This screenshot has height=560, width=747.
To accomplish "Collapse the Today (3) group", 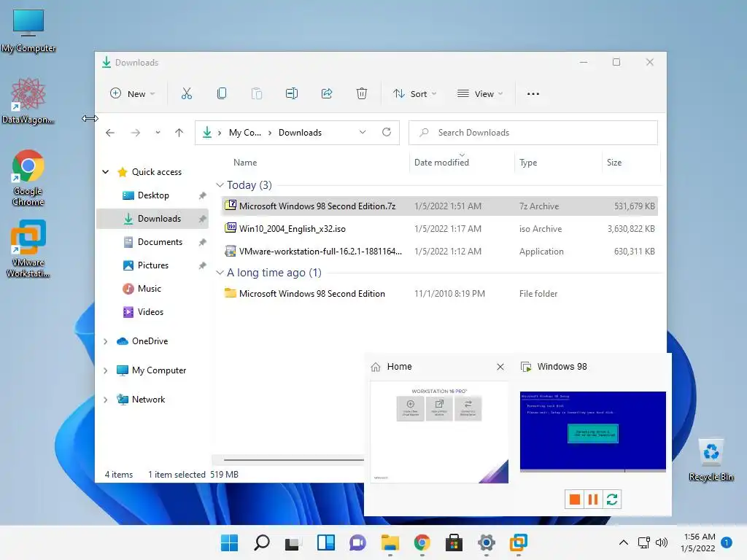I will coord(220,184).
